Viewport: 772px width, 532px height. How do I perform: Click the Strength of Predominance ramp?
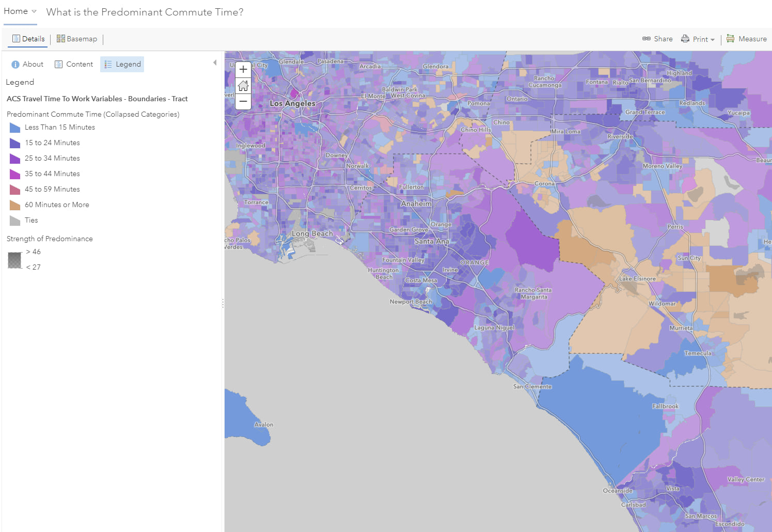point(14,259)
